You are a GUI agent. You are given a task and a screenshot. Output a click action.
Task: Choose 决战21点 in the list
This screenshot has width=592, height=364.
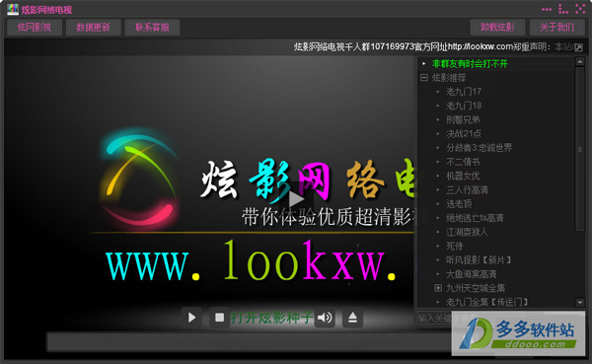[464, 134]
